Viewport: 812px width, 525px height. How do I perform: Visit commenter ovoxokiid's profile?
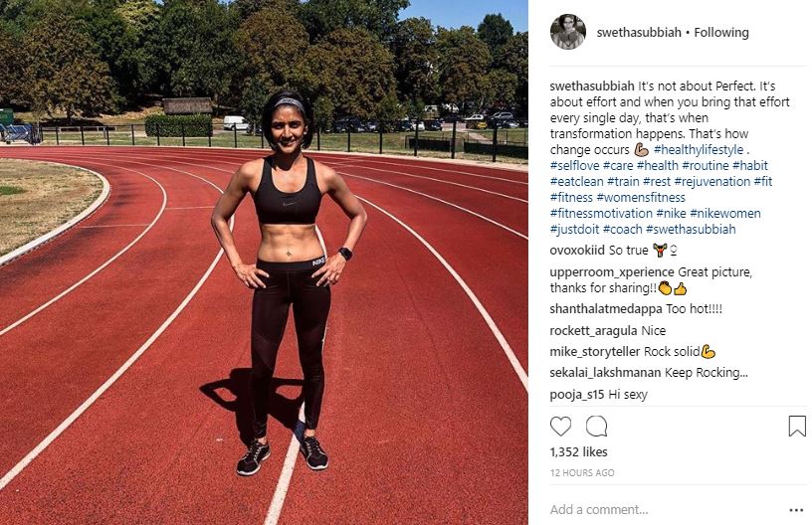pos(577,251)
